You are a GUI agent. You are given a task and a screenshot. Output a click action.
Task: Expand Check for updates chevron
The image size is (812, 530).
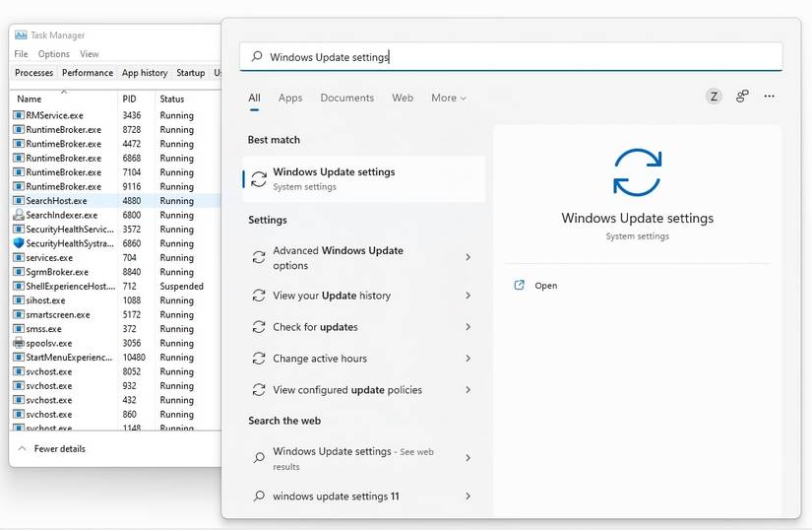(468, 327)
